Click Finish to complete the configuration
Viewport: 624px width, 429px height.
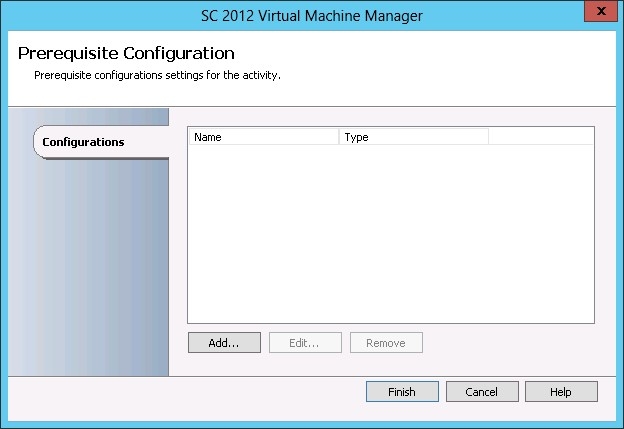click(402, 392)
